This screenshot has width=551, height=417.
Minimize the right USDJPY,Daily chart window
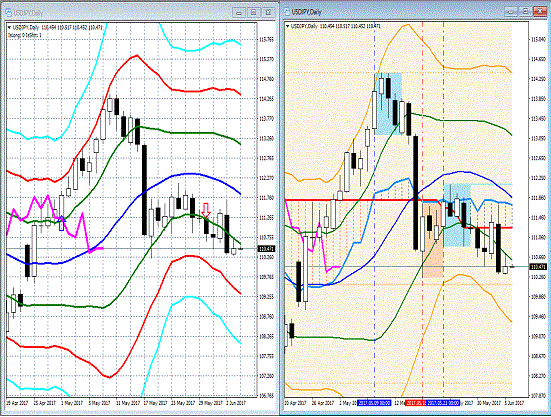coord(511,11)
